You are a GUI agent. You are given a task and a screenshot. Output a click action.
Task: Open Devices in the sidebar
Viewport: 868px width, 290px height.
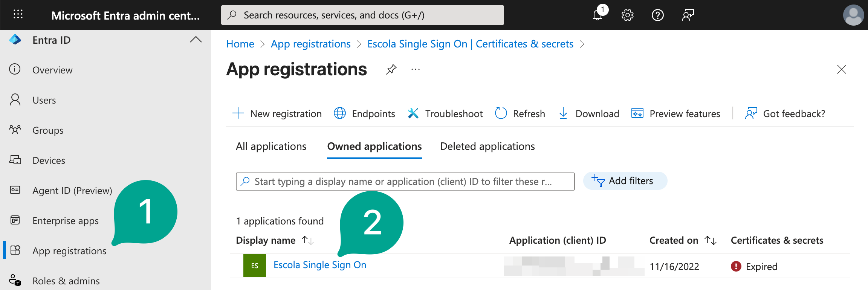tap(49, 160)
